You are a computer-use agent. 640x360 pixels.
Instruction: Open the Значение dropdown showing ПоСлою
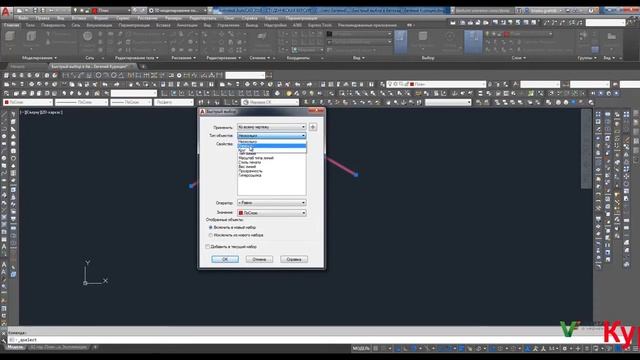click(x=271, y=213)
